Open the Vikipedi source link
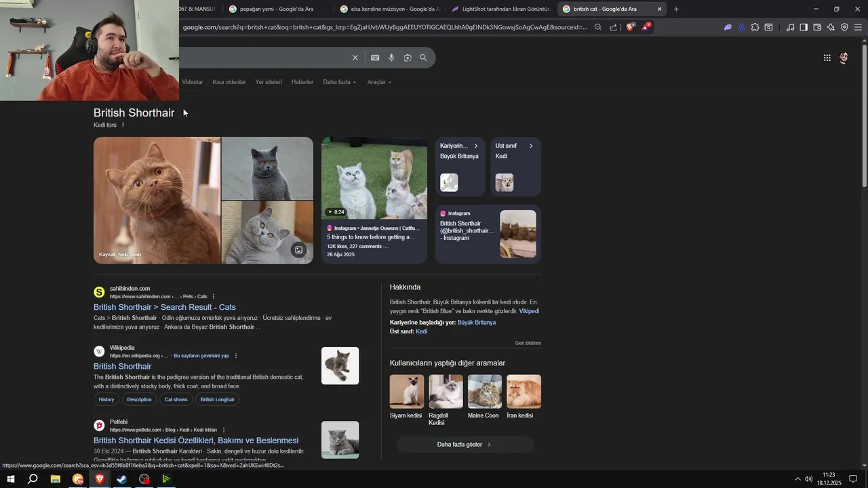The image size is (868, 488). (529, 311)
